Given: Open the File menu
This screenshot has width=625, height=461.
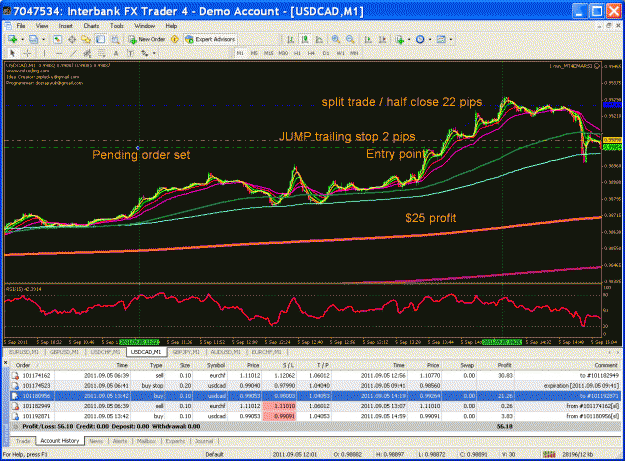Looking at the screenshot, I should point(21,26).
